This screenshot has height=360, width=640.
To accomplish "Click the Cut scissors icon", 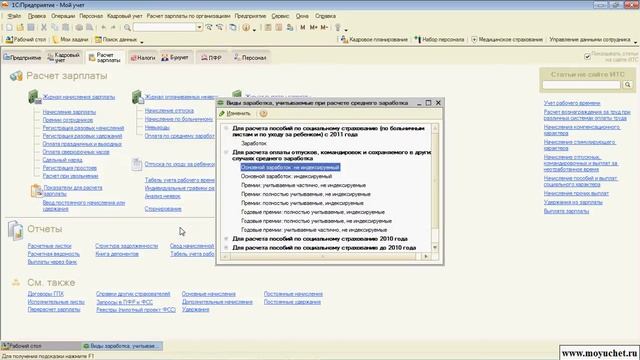I will (44, 27).
